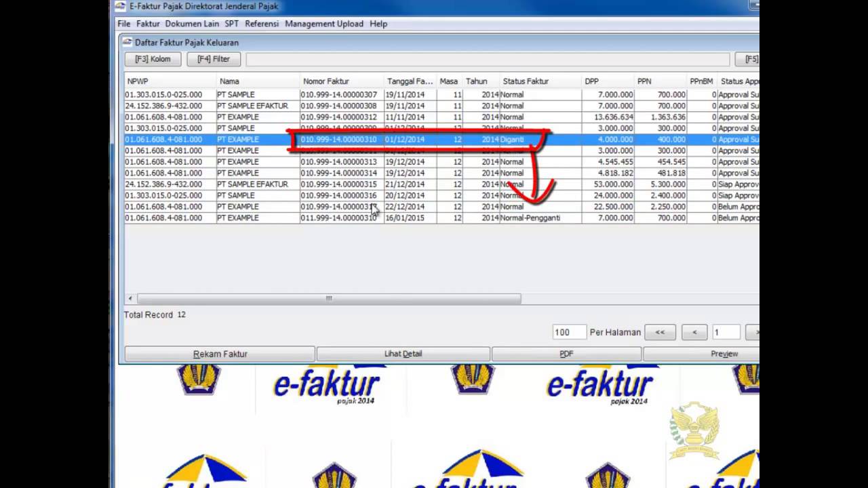Sort by the Status Faktur column header
Image resolution: width=868 pixels, height=488 pixels.
(x=540, y=81)
